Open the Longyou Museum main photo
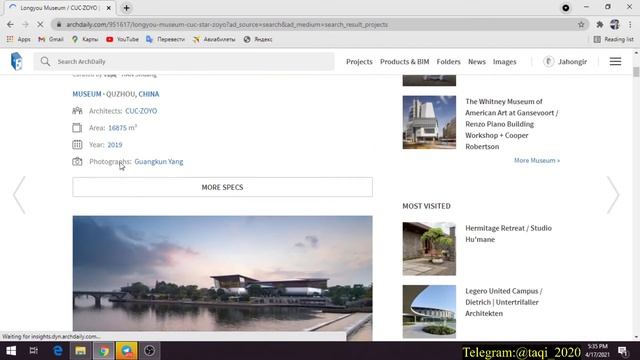640x360 pixels. click(x=222, y=278)
